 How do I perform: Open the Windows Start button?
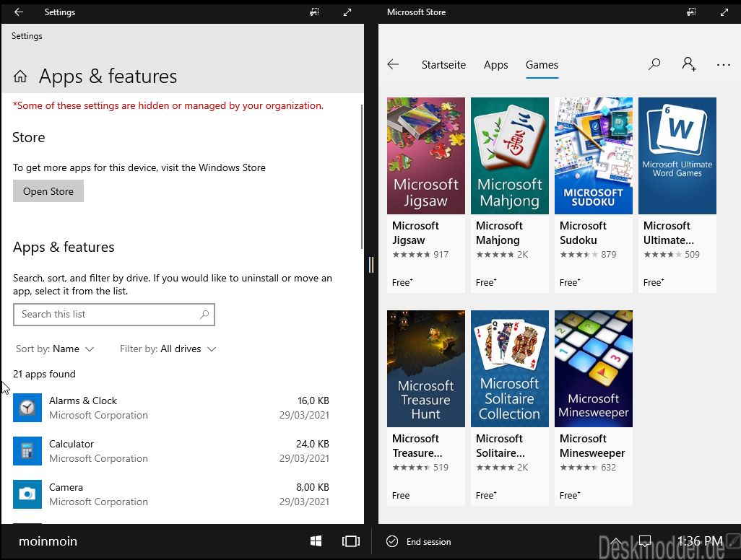point(316,541)
